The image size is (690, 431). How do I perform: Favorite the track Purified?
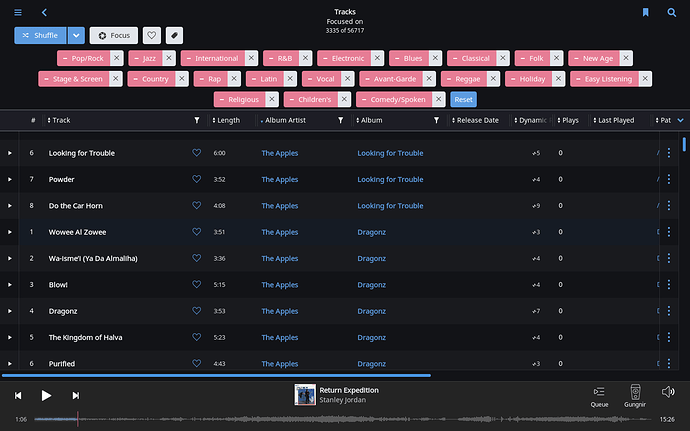point(196,364)
